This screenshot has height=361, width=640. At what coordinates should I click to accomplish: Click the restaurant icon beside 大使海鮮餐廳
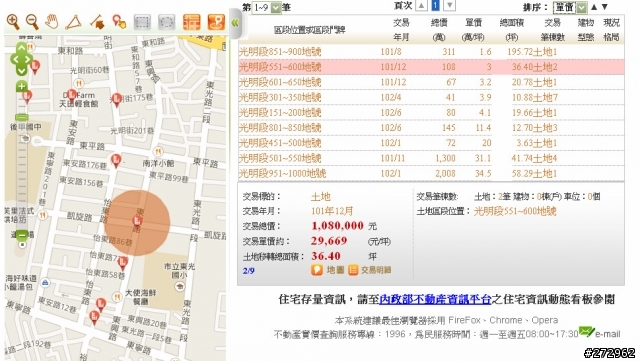coord(117,297)
